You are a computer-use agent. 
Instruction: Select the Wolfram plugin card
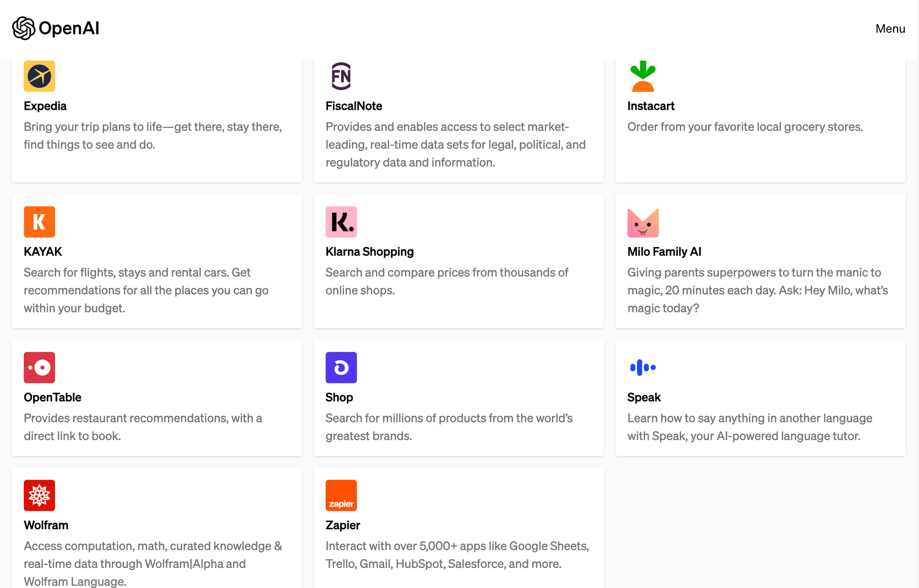(156, 528)
